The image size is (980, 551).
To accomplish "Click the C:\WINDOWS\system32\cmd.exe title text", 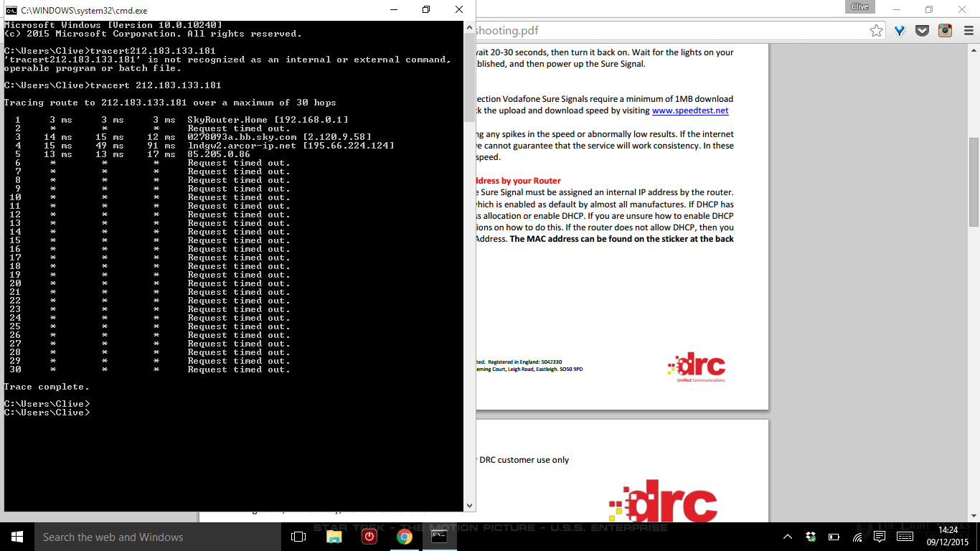I will pos(84,10).
